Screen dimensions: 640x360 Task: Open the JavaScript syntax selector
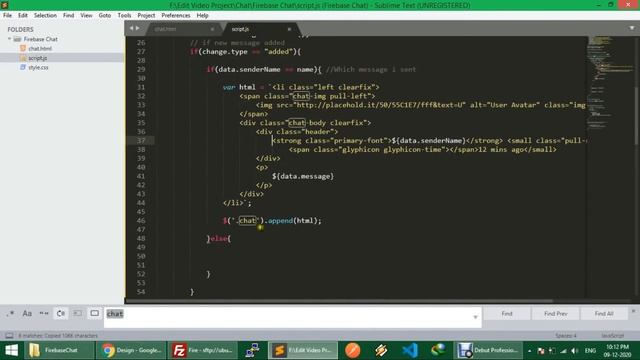tap(613, 336)
